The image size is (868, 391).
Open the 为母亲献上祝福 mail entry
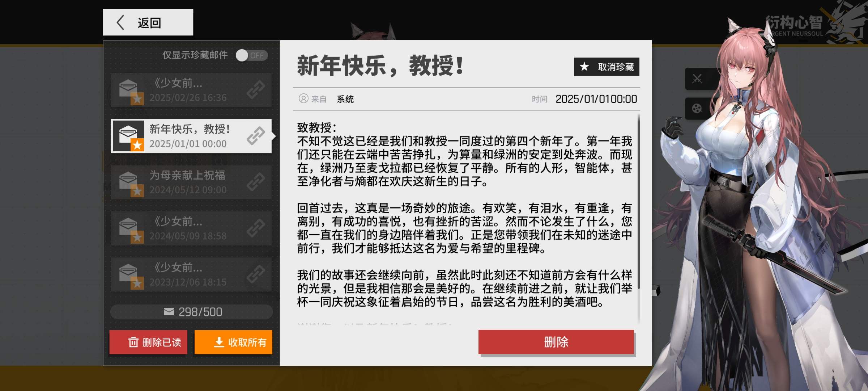pos(191,182)
